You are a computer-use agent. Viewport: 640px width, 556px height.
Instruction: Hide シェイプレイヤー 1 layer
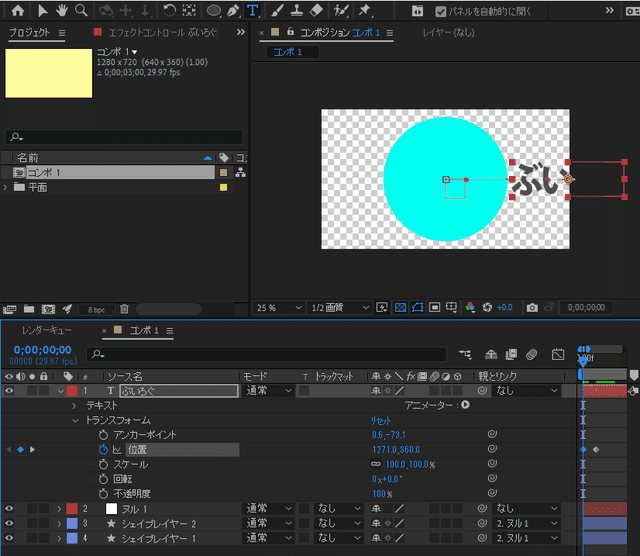[9, 538]
